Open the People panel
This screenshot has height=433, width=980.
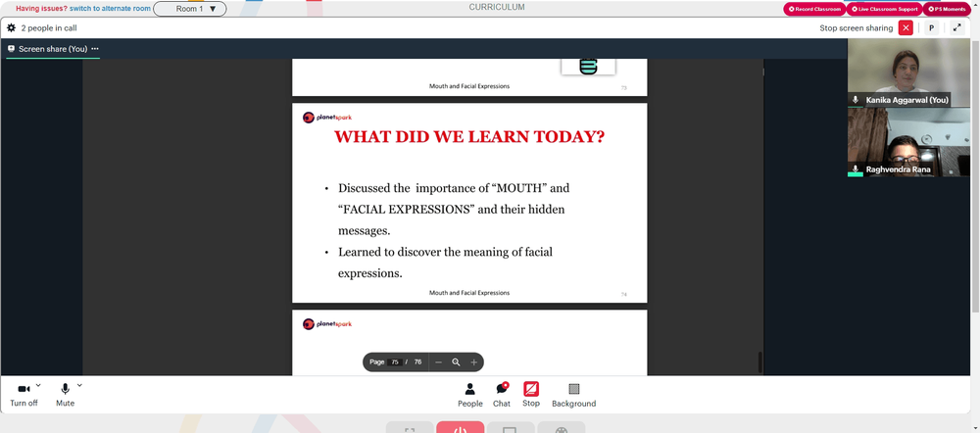click(x=470, y=395)
